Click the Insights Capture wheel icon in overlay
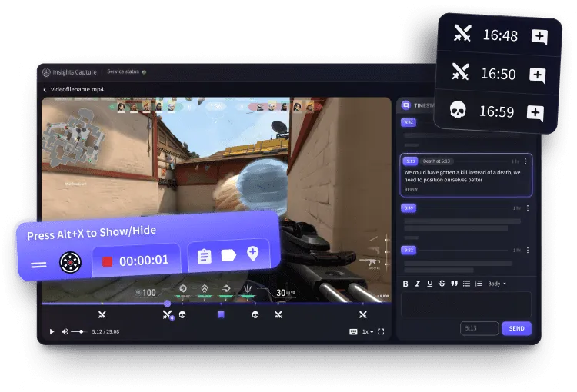The height and width of the screenshot is (392, 577). tap(70, 262)
